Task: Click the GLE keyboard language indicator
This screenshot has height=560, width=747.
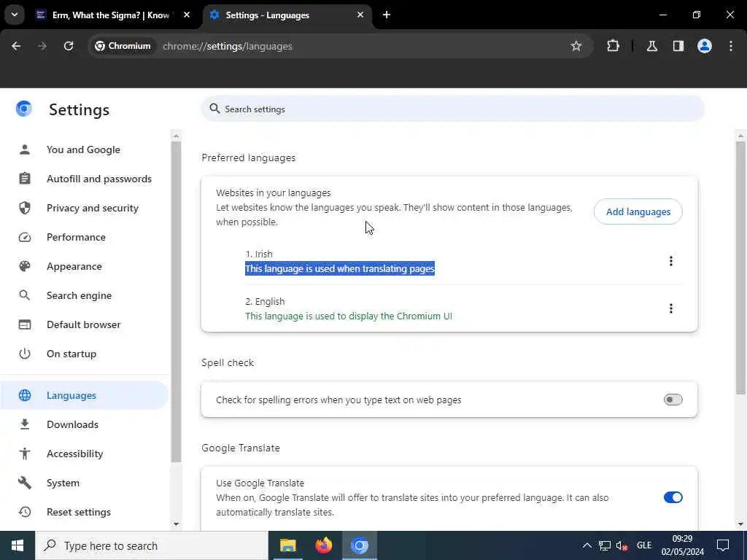Action: pyautogui.click(x=644, y=545)
